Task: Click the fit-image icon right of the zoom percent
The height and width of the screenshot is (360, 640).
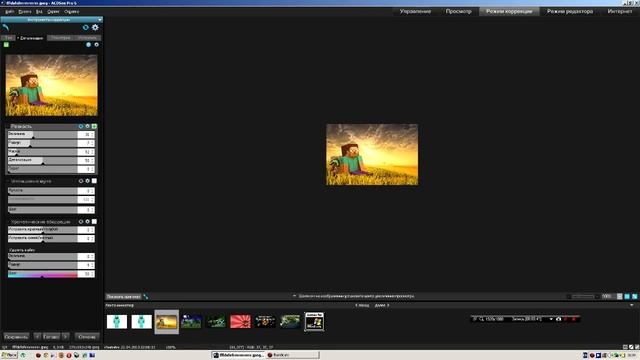Action: (x=620, y=297)
